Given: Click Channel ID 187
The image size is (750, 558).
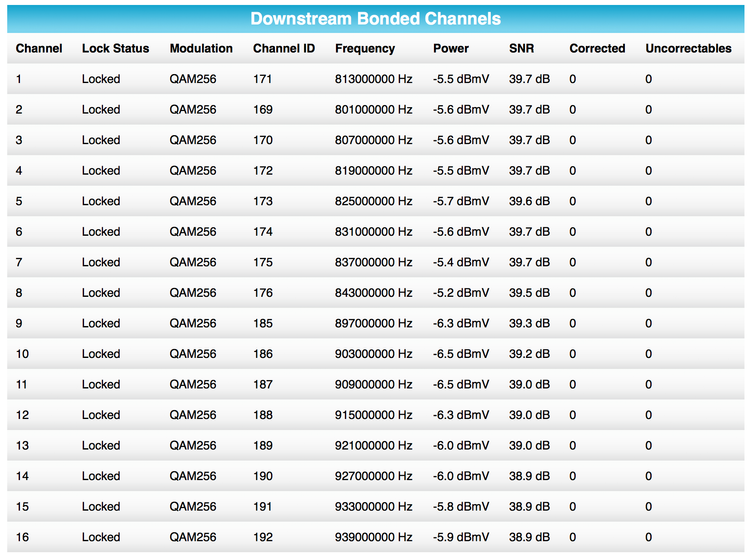Looking at the screenshot, I should click(x=263, y=384).
